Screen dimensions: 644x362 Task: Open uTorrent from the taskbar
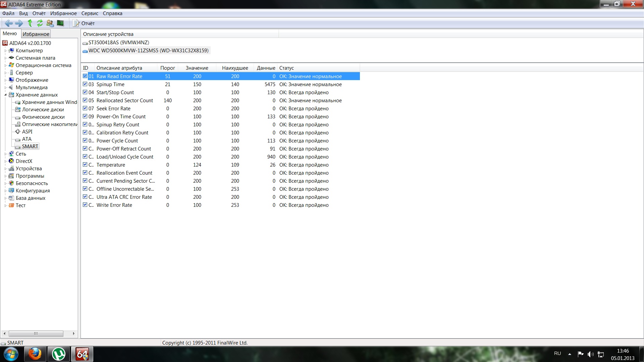click(x=59, y=354)
